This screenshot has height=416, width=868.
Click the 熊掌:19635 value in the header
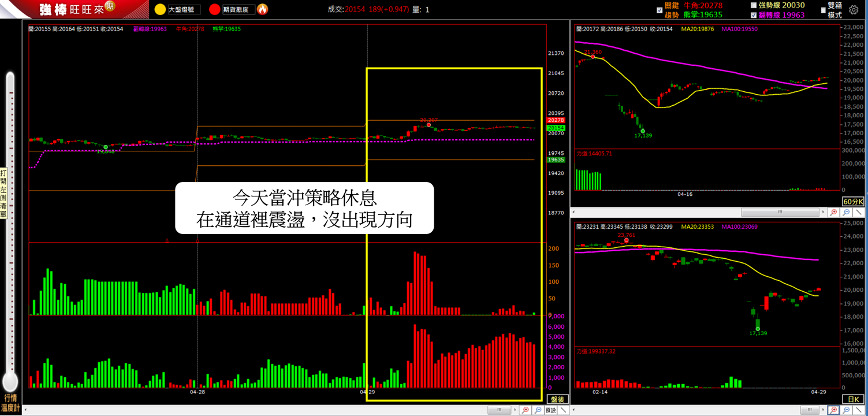click(703, 15)
